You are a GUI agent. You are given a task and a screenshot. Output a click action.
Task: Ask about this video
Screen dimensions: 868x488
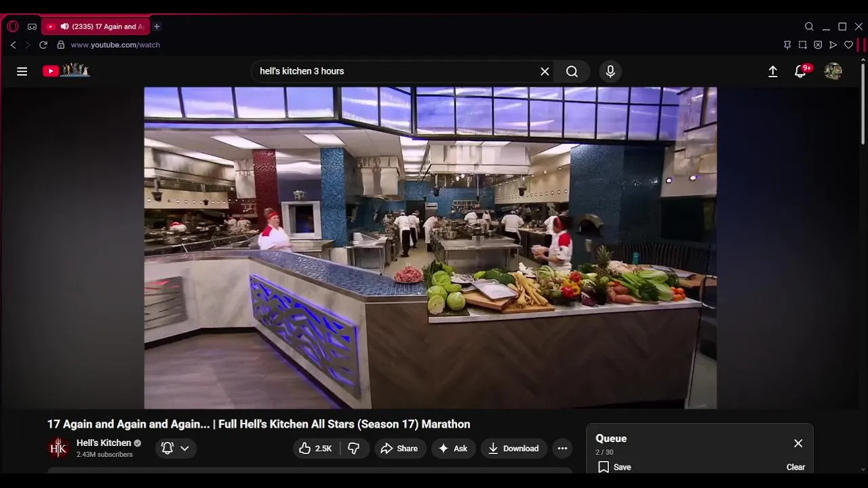point(454,448)
